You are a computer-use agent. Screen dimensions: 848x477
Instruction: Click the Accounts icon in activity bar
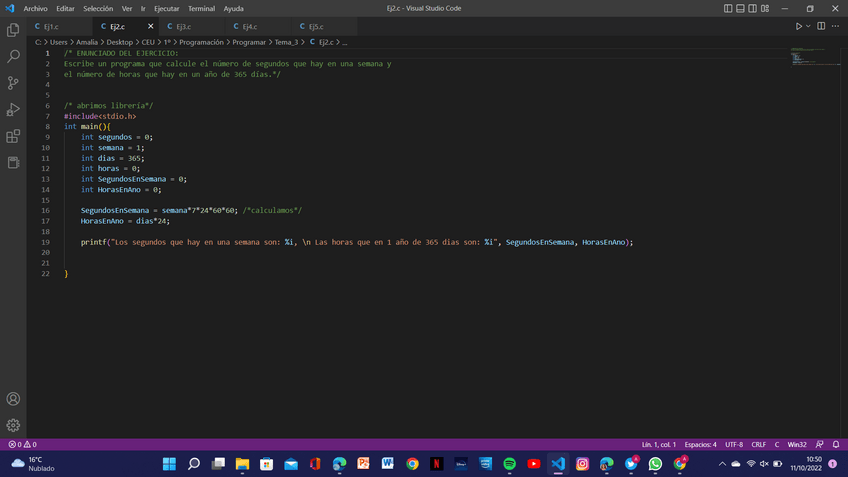(x=13, y=400)
